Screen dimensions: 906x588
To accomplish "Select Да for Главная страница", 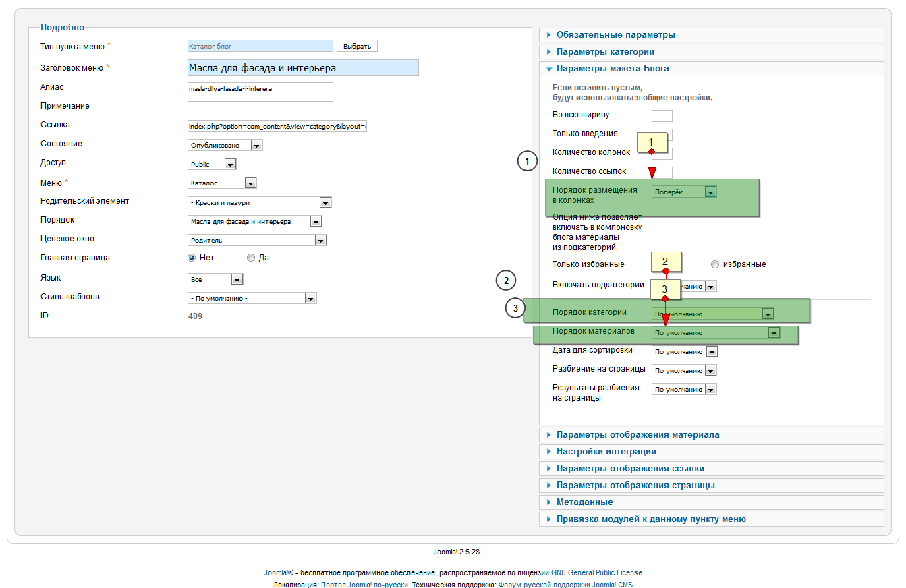I will (x=251, y=258).
